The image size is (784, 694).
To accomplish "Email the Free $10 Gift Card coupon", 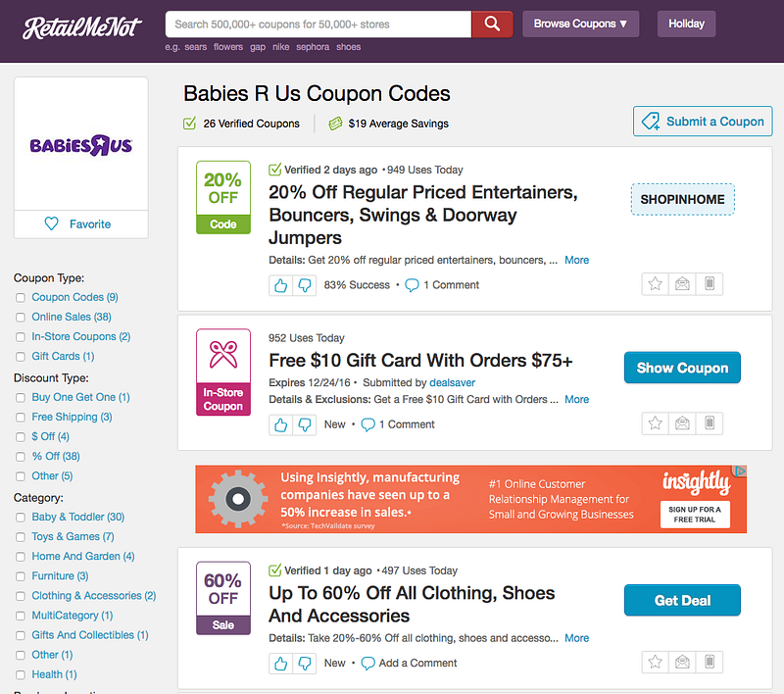I will point(682,423).
